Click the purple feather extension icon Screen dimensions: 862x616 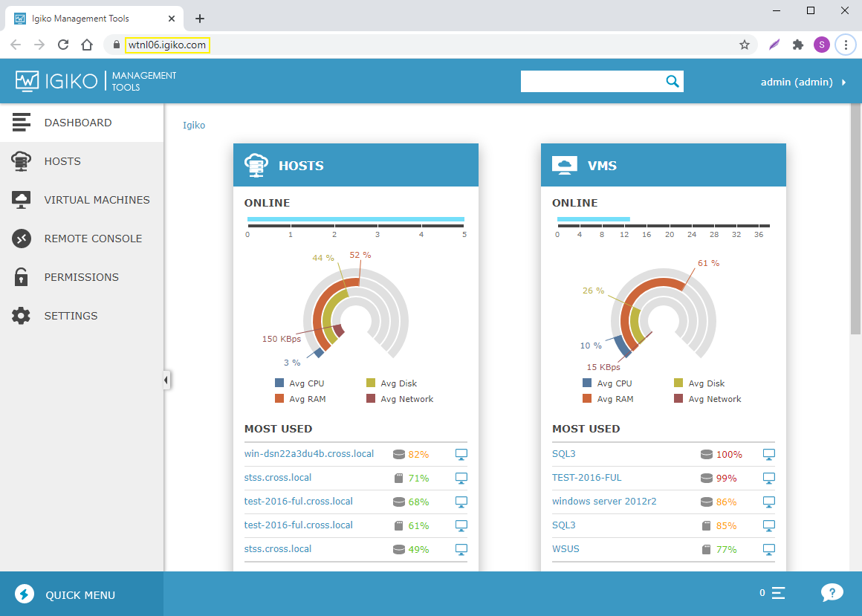coord(774,45)
